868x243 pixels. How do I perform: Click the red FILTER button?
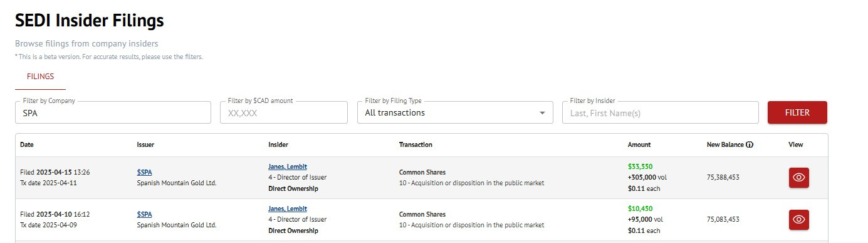click(797, 112)
